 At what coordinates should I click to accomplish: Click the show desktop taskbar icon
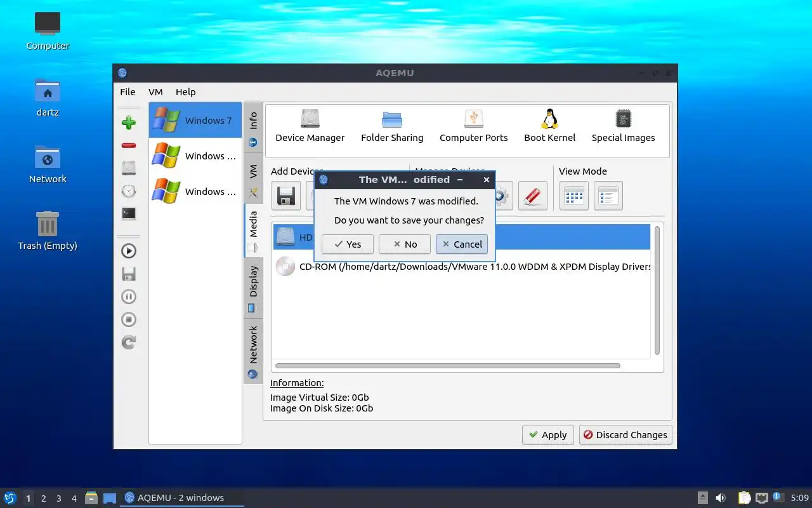tap(110, 498)
